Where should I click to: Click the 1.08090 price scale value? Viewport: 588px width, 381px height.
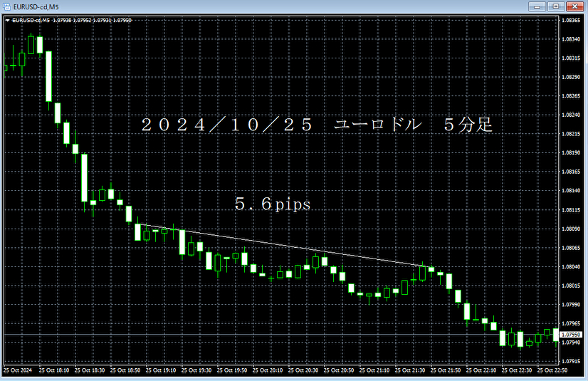coord(571,229)
